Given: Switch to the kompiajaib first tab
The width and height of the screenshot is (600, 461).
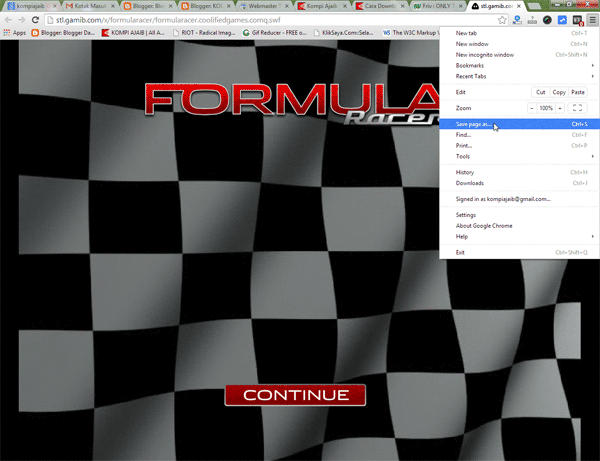Looking at the screenshot, I should (x=31, y=6).
